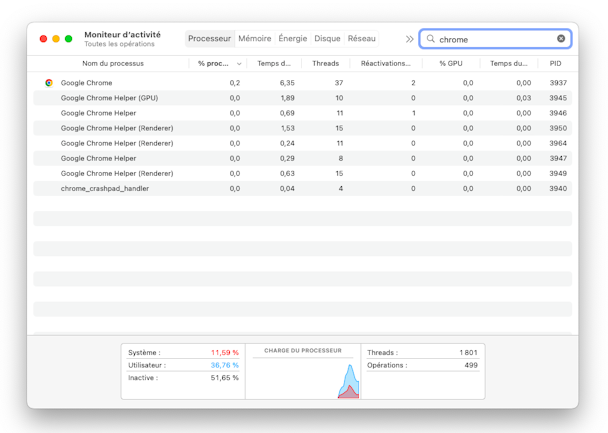Click the Système 11,59 % value
608x433 pixels.
[225, 352]
